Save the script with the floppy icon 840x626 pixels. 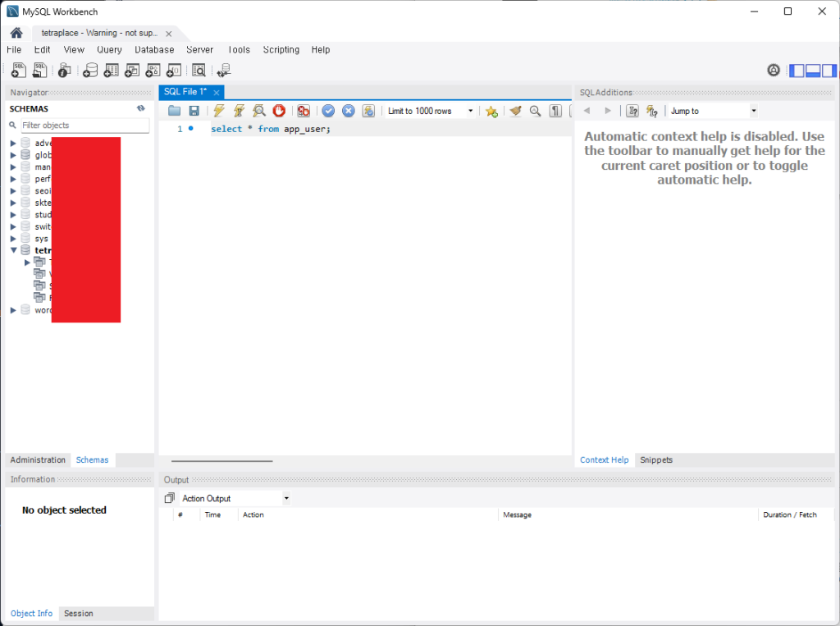coord(194,111)
